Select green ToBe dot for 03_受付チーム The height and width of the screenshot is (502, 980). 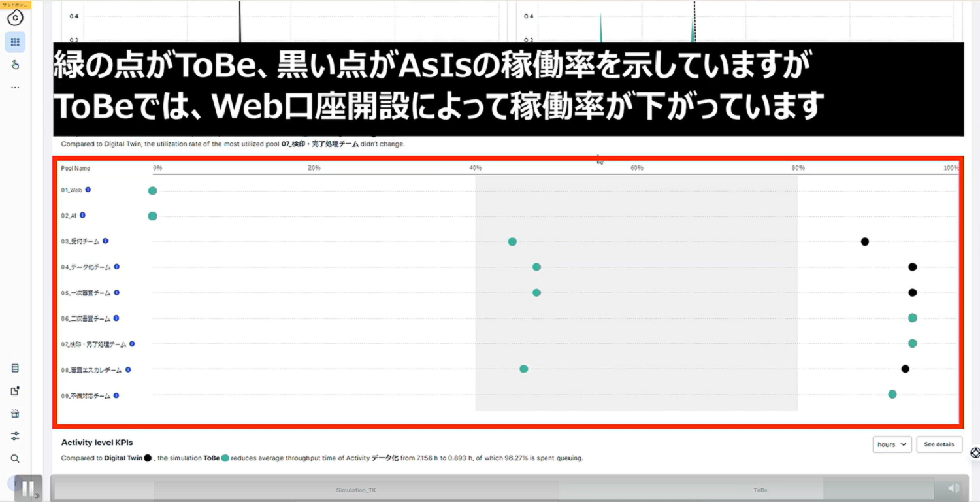512,242
